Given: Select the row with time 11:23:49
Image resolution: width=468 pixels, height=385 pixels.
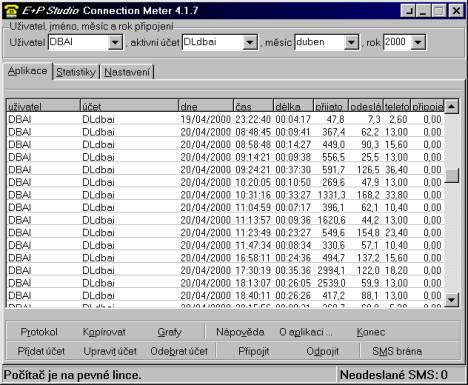Looking at the screenshot, I should pyautogui.click(x=225, y=233).
